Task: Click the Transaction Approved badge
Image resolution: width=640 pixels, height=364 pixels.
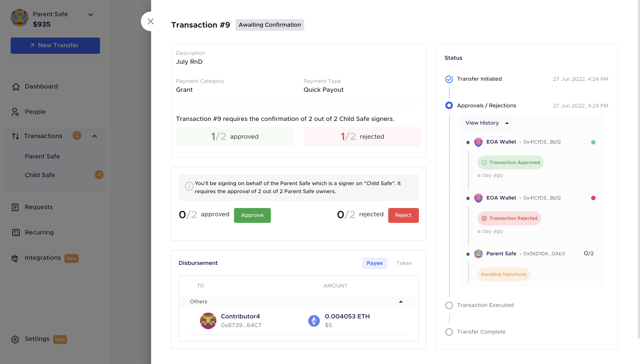Action: pyautogui.click(x=510, y=162)
